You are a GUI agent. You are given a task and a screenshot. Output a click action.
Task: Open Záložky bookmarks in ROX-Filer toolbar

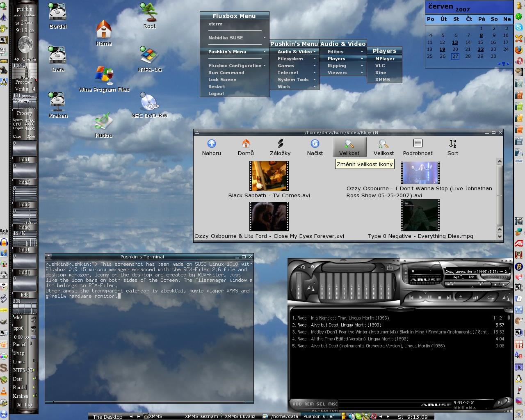pyautogui.click(x=280, y=147)
